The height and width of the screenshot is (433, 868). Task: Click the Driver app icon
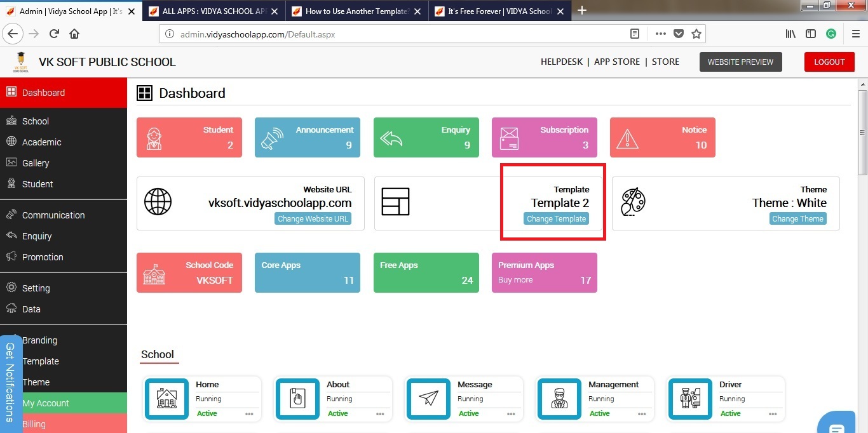coord(690,399)
